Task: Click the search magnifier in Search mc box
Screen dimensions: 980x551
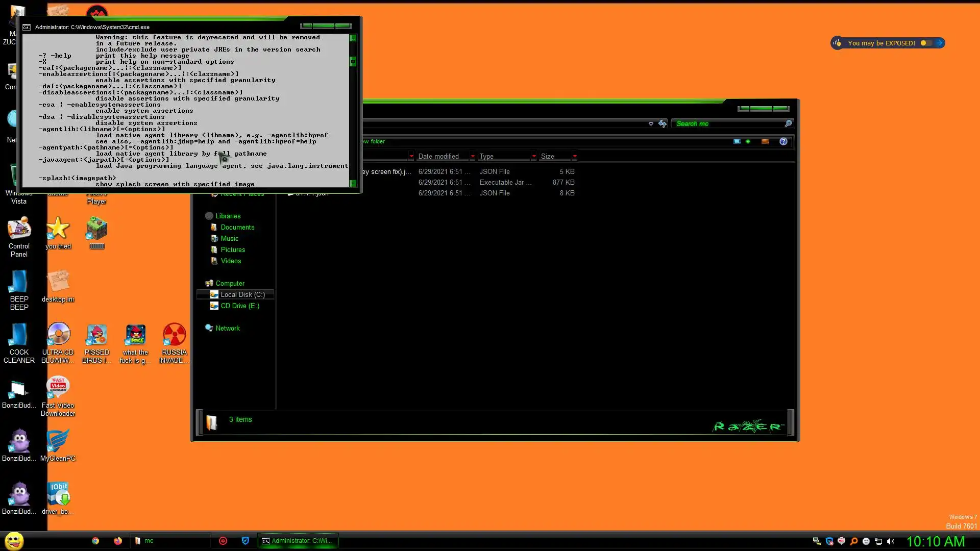Action: pyautogui.click(x=788, y=123)
